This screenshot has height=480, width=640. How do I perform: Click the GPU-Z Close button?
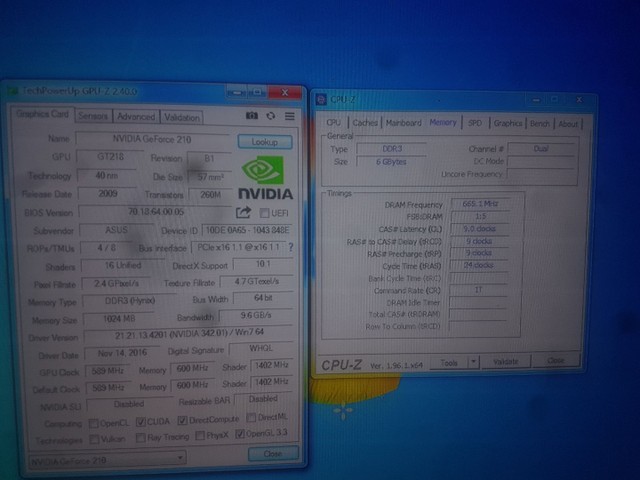pyautogui.click(x=273, y=453)
